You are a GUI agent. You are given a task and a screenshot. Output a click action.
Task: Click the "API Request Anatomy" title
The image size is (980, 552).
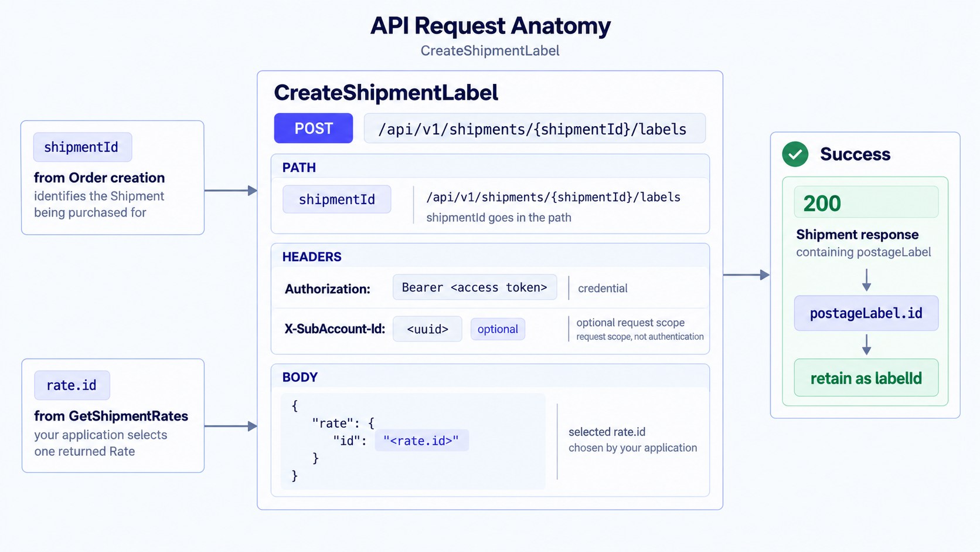click(491, 26)
